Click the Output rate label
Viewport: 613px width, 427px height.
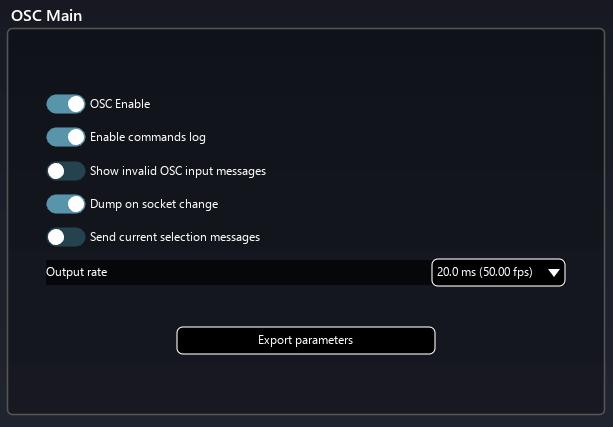coord(77,272)
